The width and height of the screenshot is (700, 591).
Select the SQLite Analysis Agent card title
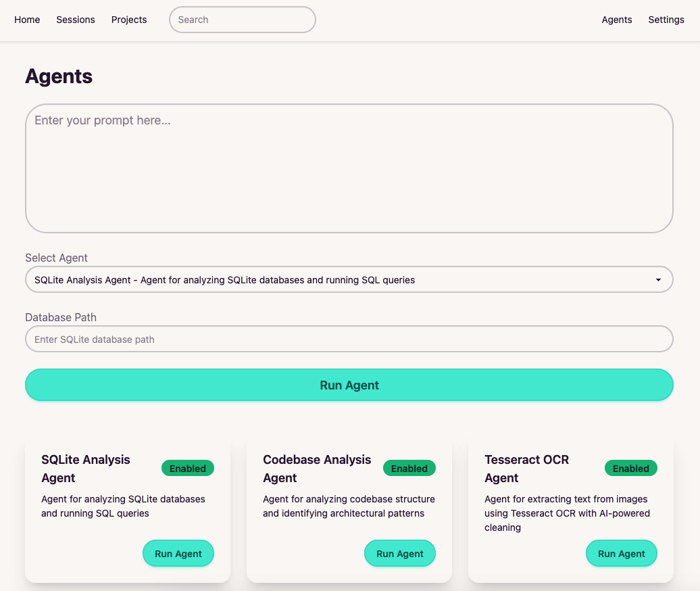86,469
